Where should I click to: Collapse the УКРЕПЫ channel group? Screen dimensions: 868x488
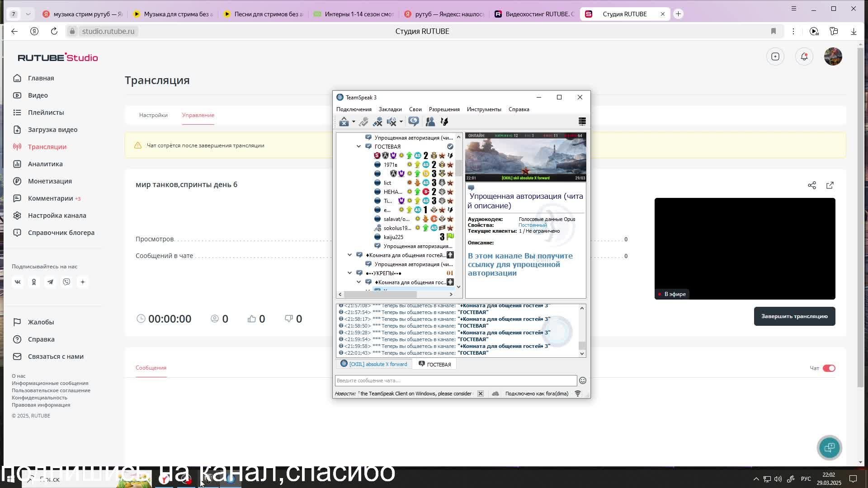pos(349,273)
